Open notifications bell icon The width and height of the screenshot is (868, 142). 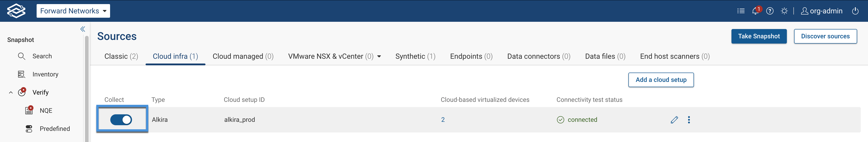(x=755, y=11)
